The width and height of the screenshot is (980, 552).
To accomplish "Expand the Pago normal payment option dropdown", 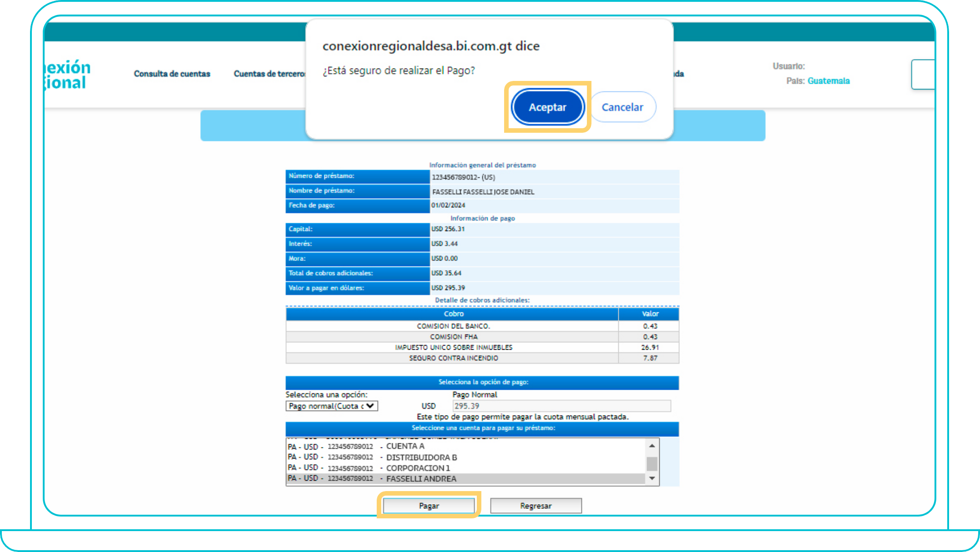I will tap(332, 406).
